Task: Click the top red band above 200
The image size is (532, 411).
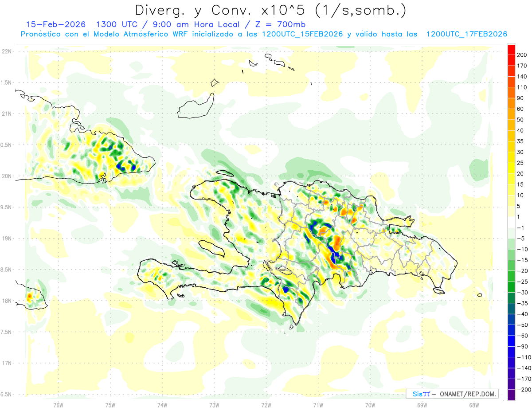Action: (512, 49)
